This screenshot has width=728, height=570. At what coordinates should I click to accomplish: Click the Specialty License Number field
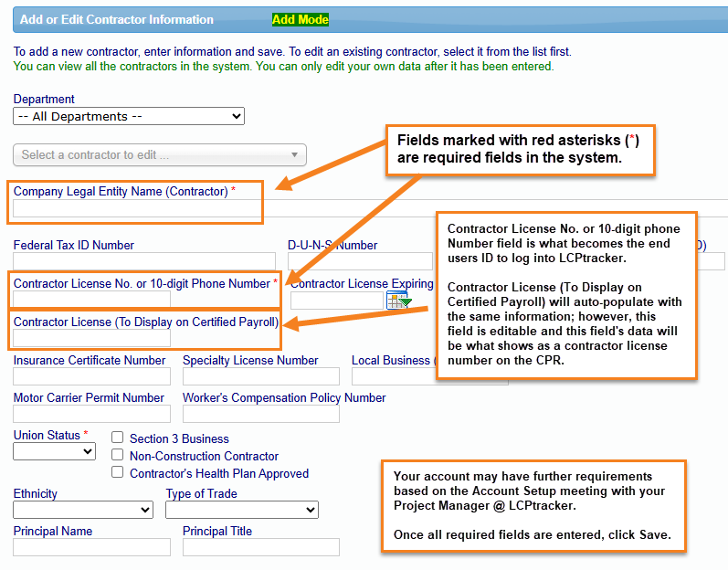click(x=261, y=376)
